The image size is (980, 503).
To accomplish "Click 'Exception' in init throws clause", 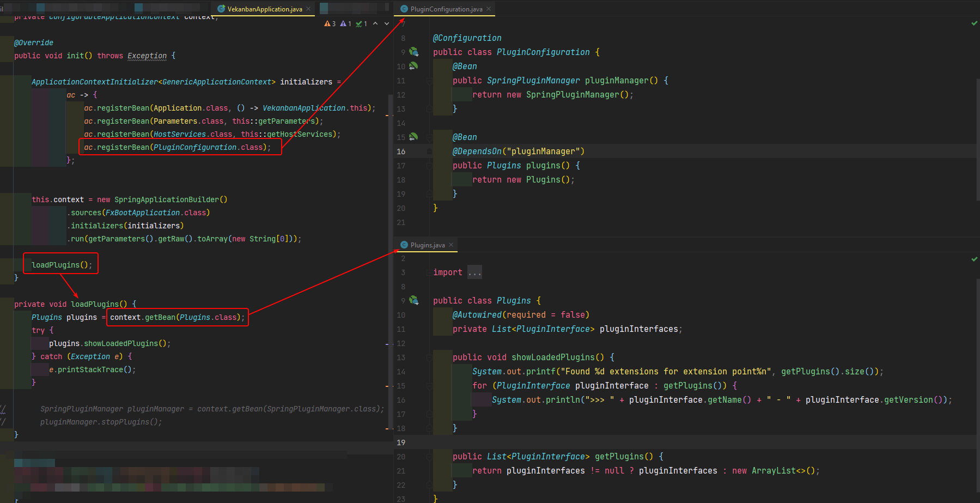I will coord(147,56).
